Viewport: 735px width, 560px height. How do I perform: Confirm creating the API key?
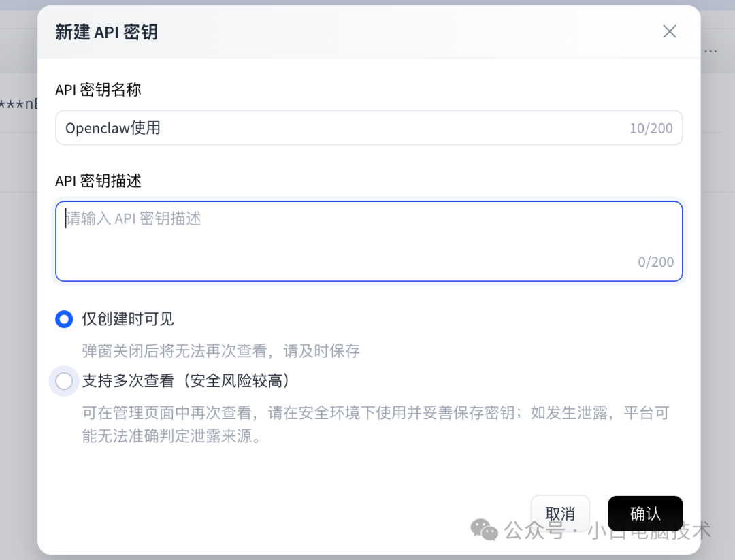coord(645,514)
